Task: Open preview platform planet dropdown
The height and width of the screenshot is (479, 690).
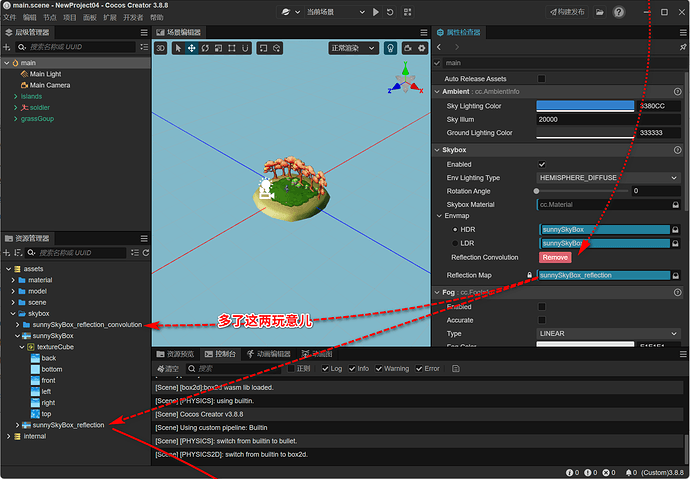Action: coord(290,12)
